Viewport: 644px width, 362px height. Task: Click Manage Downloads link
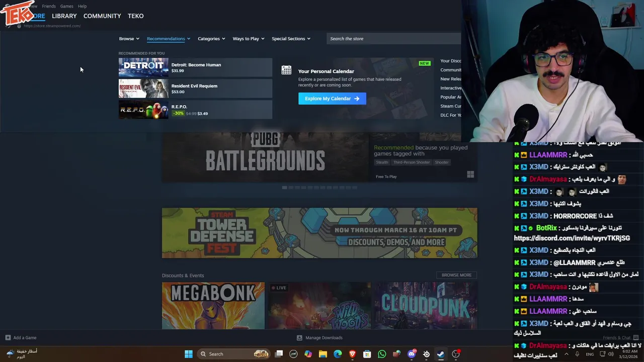click(x=324, y=338)
